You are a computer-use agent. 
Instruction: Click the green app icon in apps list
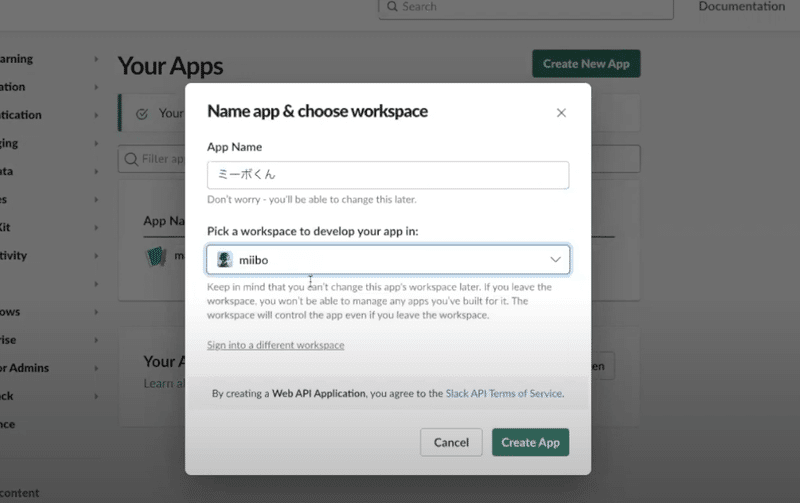click(156, 256)
